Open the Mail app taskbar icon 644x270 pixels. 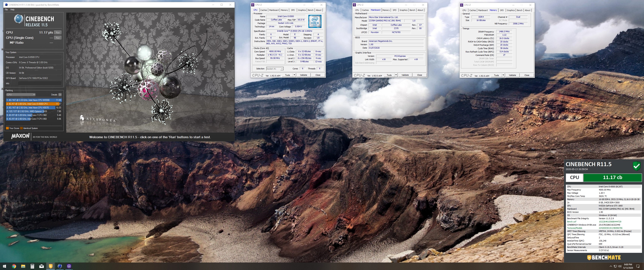(x=42, y=266)
